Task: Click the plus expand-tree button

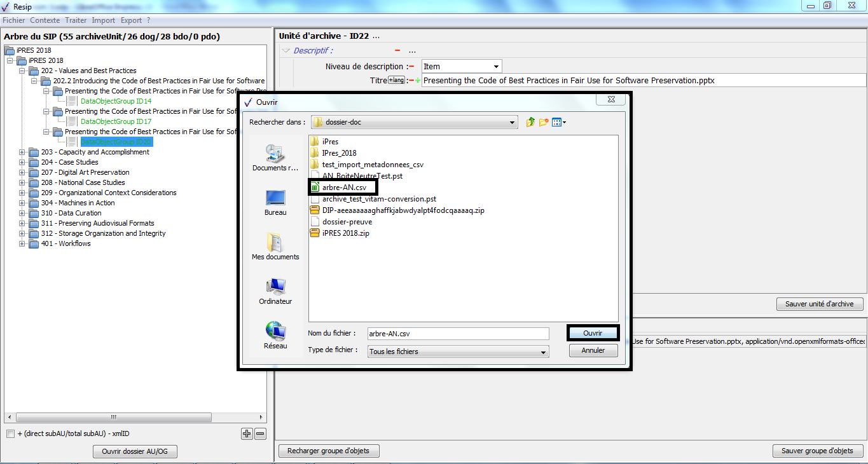Action: click(x=247, y=433)
